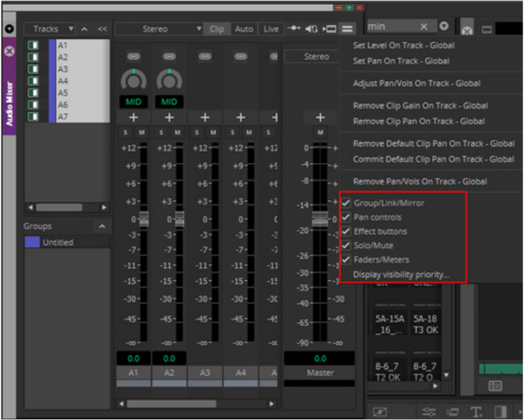Uncheck Effect buttons visibility option

[346, 231]
